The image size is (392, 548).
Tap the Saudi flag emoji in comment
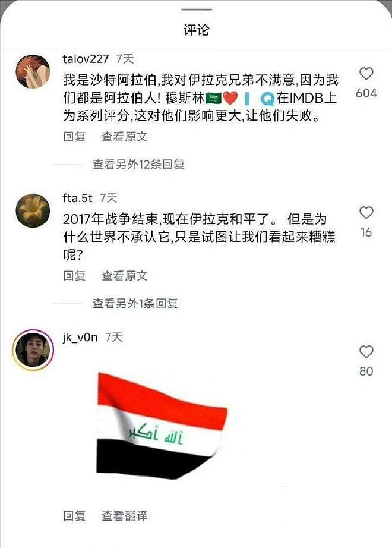pyautogui.click(x=213, y=99)
